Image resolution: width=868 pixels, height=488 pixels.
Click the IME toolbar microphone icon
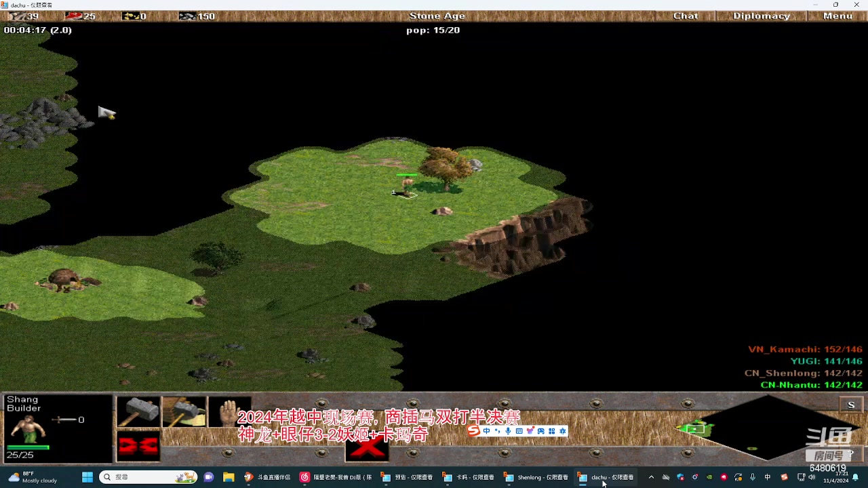[x=508, y=431]
